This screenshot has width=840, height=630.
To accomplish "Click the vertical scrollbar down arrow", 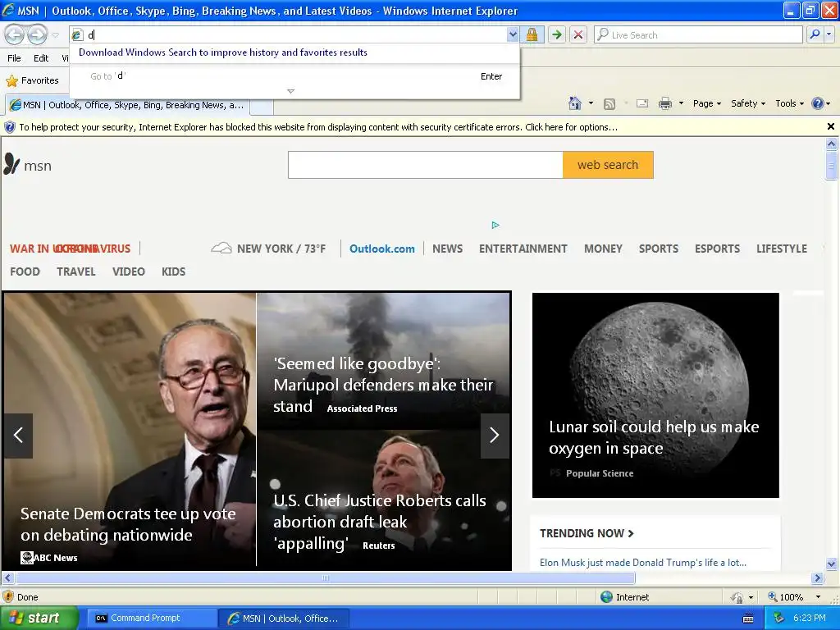I will [832, 564].
